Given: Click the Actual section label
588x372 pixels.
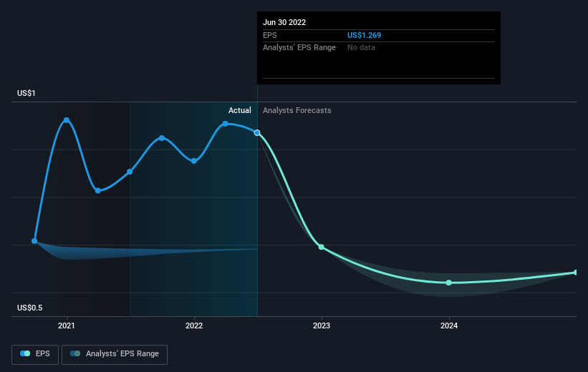Looking at the screenshot, I should [x=240, y=110].
